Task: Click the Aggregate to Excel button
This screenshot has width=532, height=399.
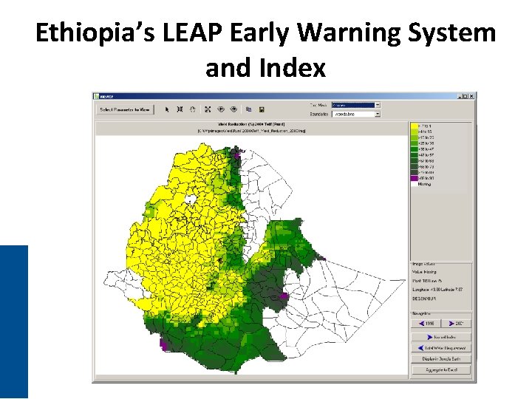Action: pos(441,370)
